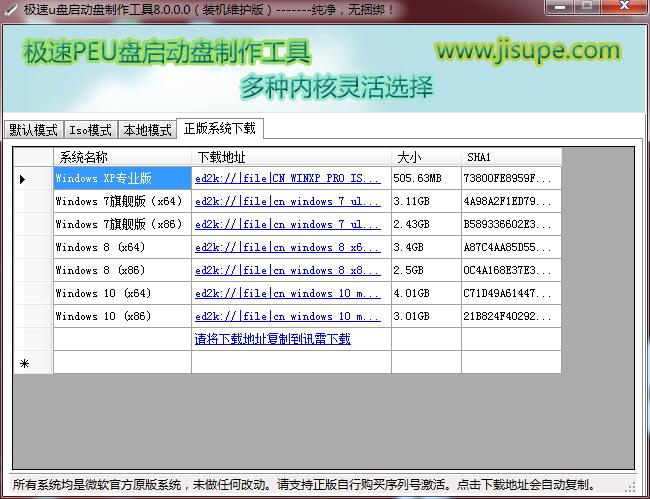
Task: Open the 正版系统下载 tab
Action: click(220, 128)
